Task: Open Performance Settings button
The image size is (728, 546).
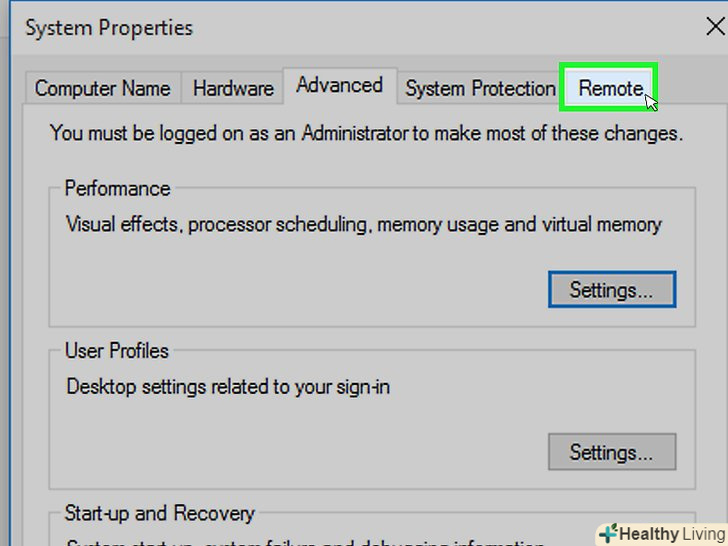Action: (x=611, y=290)
